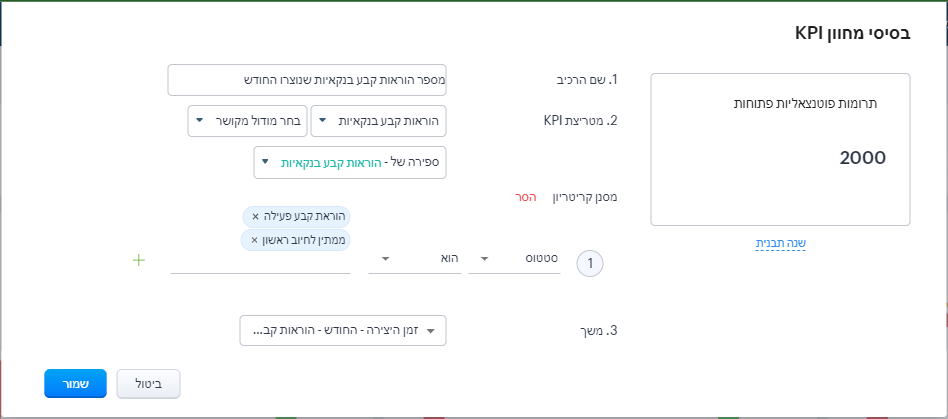Expand the ספירה של dropdown
Viewport: 948px width, 419px height.
click(x=350, y=163)
